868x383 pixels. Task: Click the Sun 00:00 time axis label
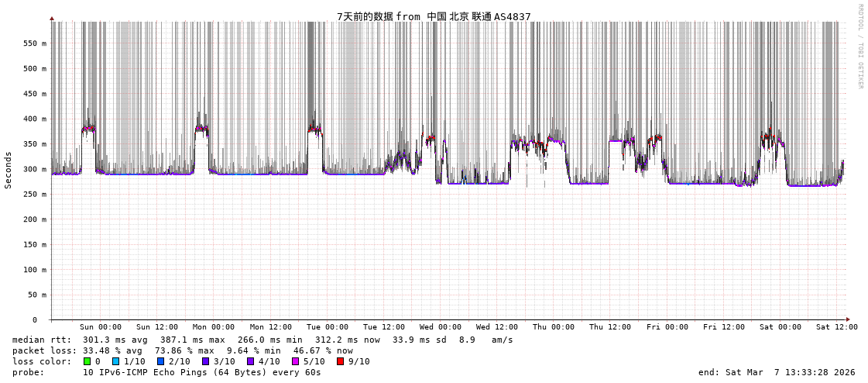click(x=100, y=327)
